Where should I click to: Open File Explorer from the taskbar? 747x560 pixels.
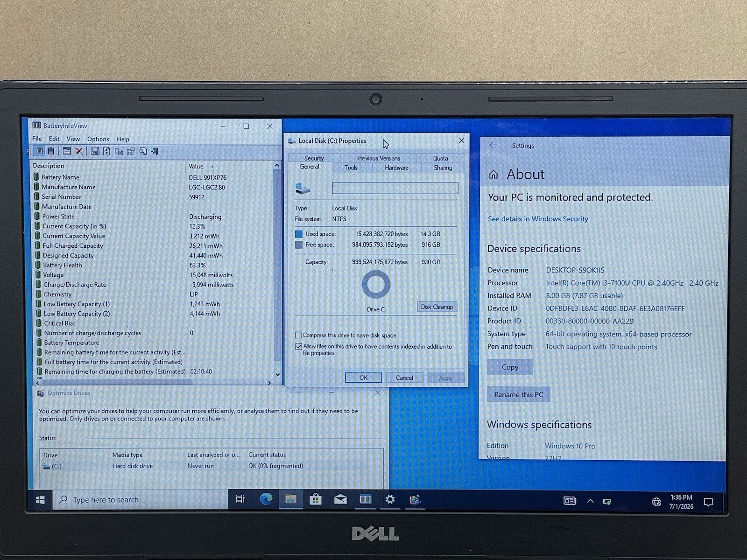point(291,499)
